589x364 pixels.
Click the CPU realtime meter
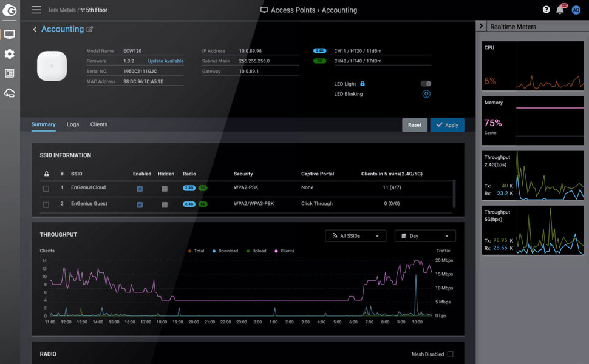[x=533, y=66]
